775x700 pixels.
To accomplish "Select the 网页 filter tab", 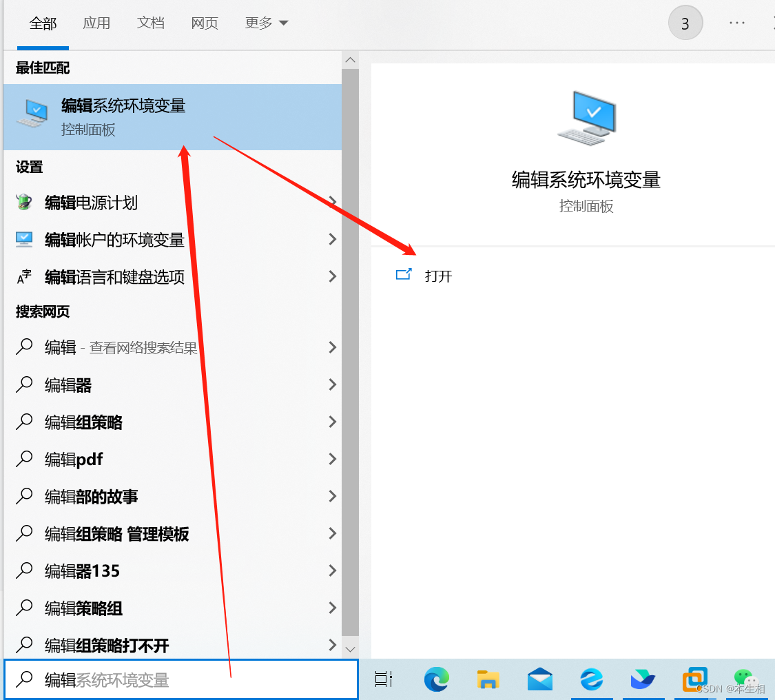I will [x=205, y=23].
